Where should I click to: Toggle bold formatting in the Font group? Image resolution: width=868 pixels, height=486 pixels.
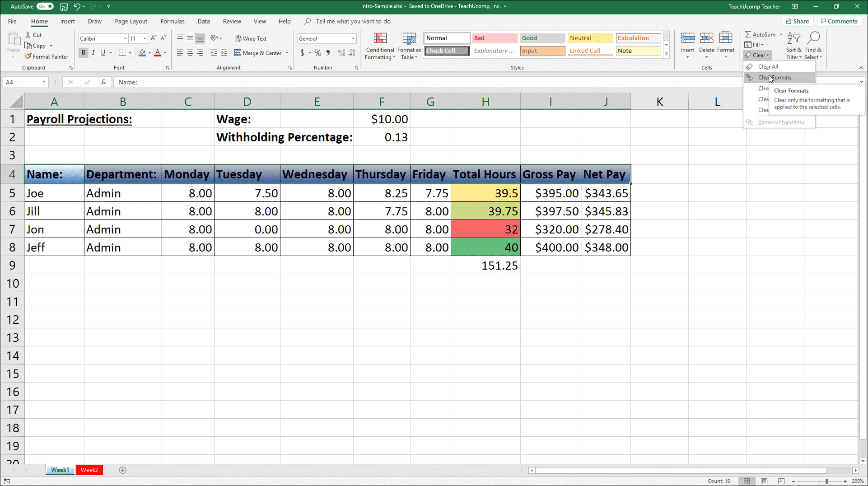click(83, 53)
